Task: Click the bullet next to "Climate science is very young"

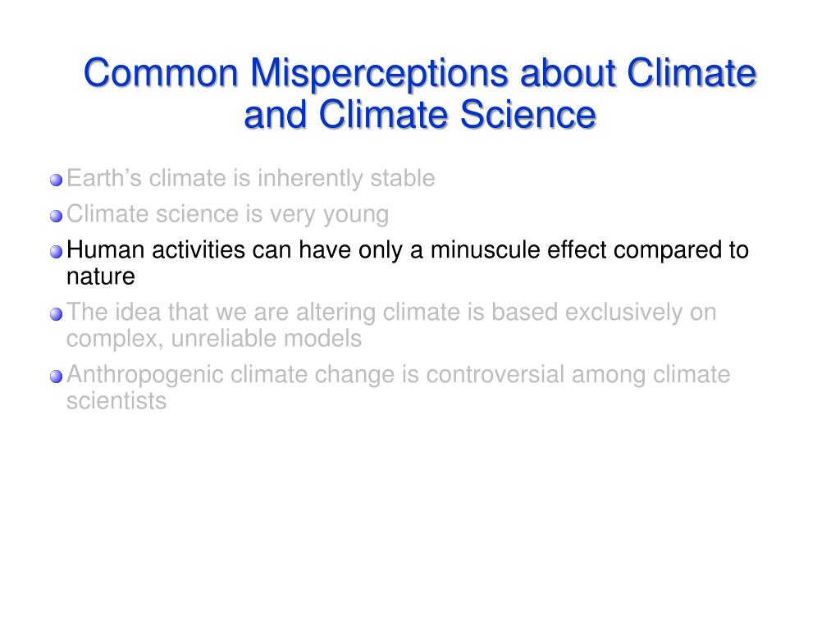Action: pyautogui.click(x=57, y=216)
